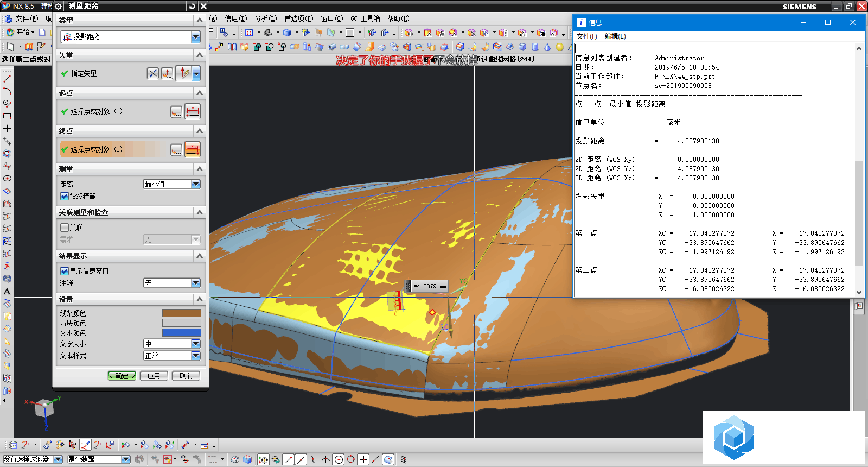Select the Helix spiral tool in left toolbar

(7, 279)
